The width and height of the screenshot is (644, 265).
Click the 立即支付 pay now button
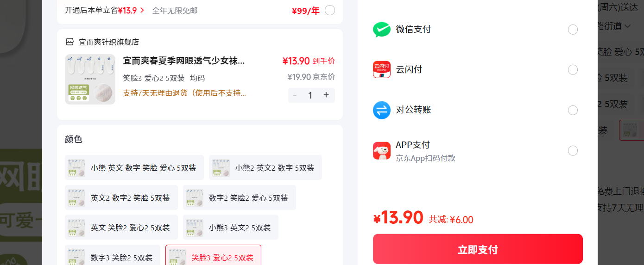click(478, 249)
